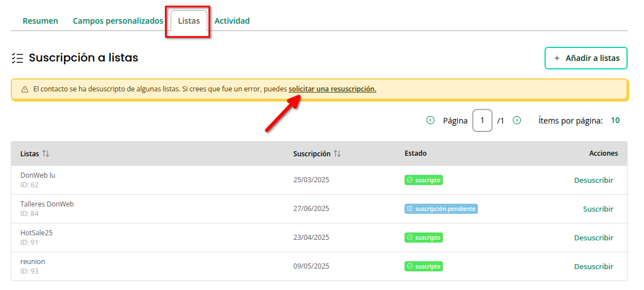Screen dimensions: 644x290
Task: Select the Listas tab
Action: (x=189, y=21)
